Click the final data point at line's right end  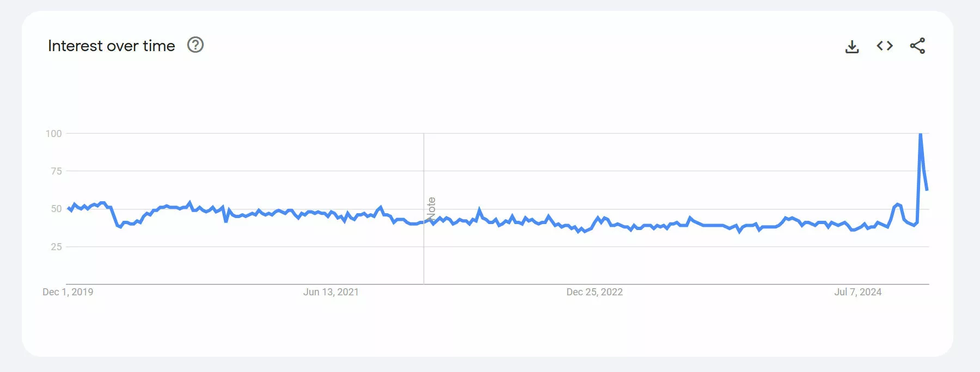point(927,189)
